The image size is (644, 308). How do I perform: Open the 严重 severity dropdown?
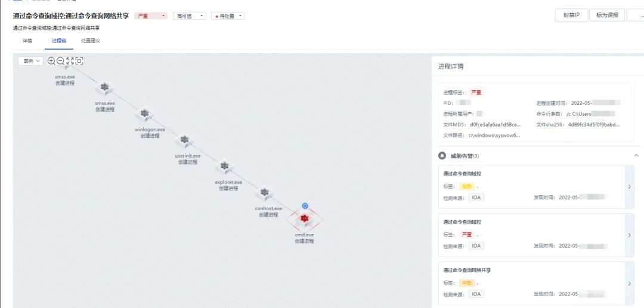151,16
